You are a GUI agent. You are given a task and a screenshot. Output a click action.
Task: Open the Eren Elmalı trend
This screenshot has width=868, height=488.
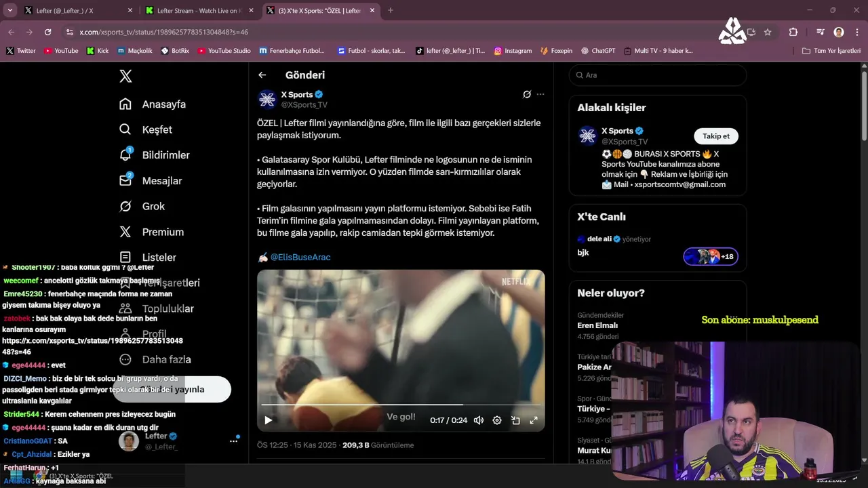click(597, 325)
